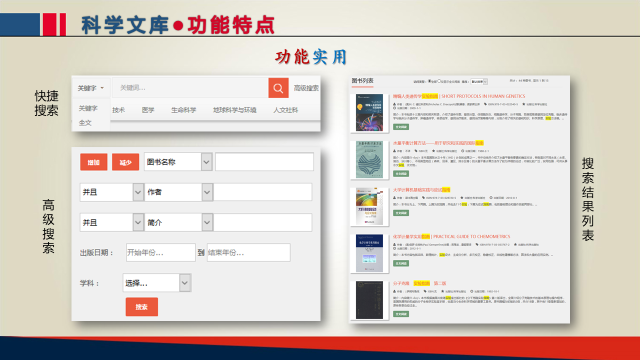
Task: Select the 全部 radio option in results header
Action: (x=430, y=81)
